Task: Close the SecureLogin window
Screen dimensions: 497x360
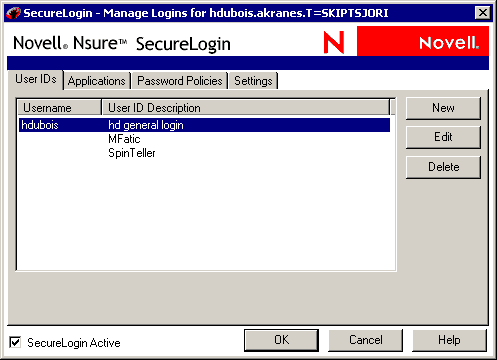Action: coord(482,13)
